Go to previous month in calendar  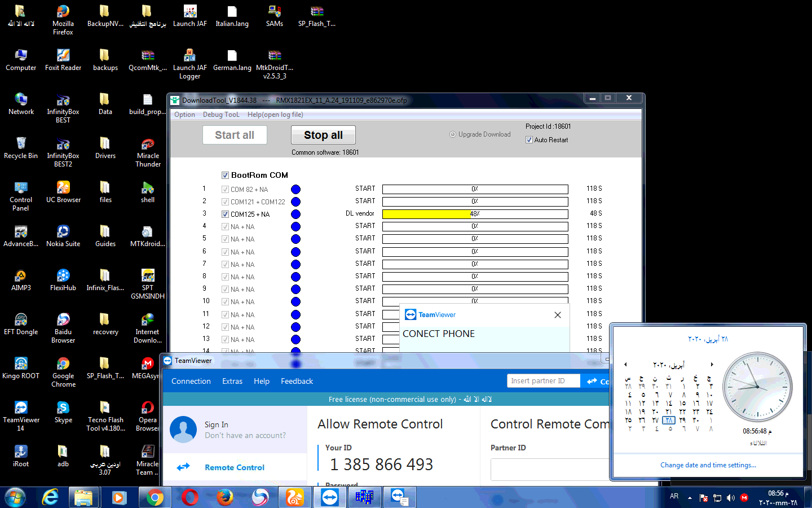point(626,365)
